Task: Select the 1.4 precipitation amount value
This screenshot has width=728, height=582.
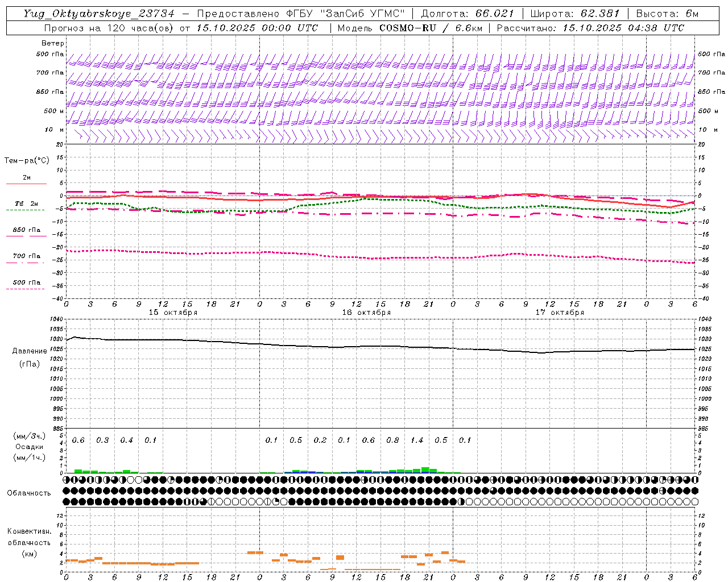Action: [x=417, y=440]
